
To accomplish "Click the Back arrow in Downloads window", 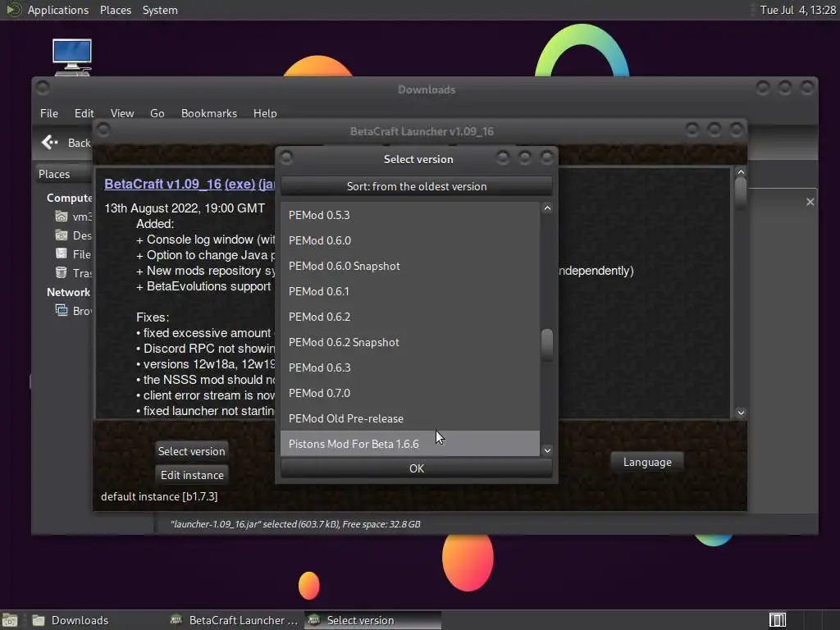I will point(50,142).
